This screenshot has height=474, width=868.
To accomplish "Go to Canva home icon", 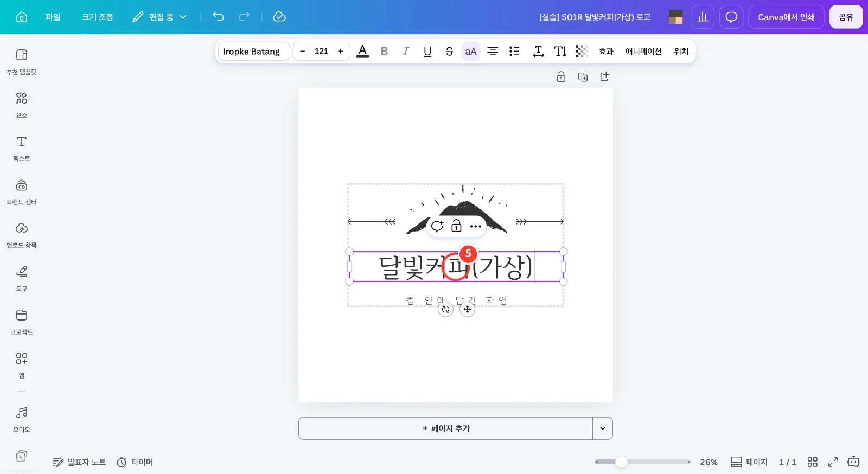I will (x=22, y=17).
